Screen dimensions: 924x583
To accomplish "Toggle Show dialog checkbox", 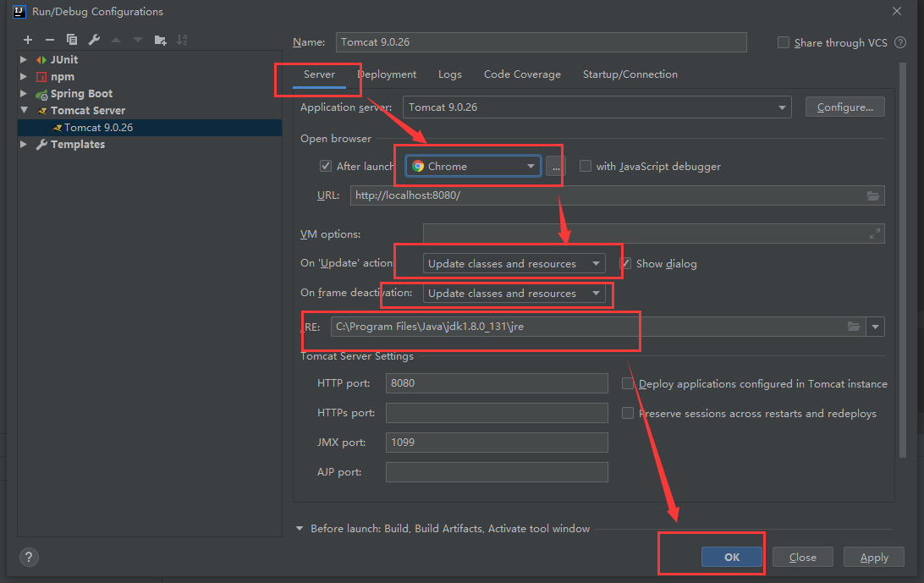I will (x=626, y=263).
